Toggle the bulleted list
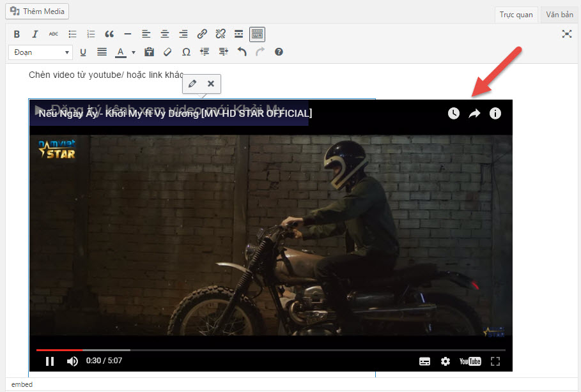 coord(72,34)
